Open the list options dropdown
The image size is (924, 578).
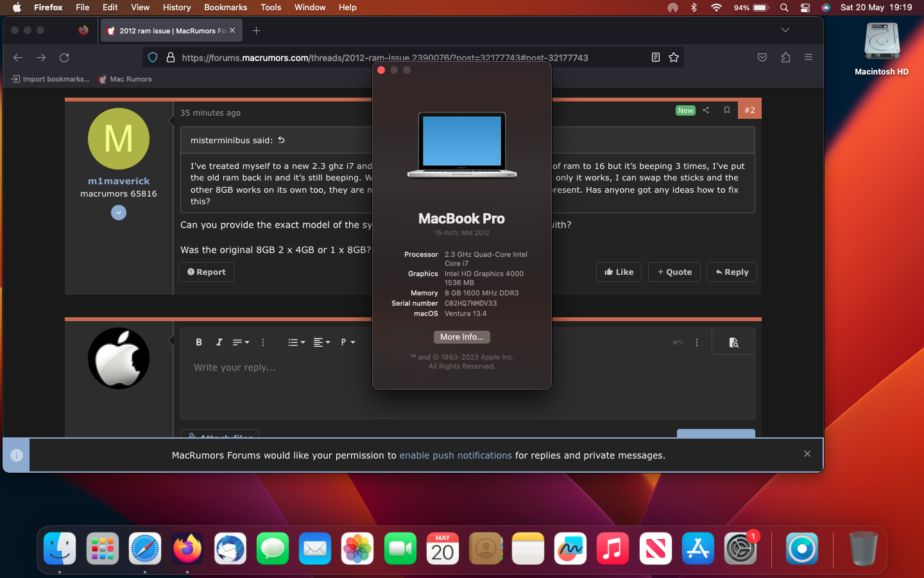click(x=296, y=342)
